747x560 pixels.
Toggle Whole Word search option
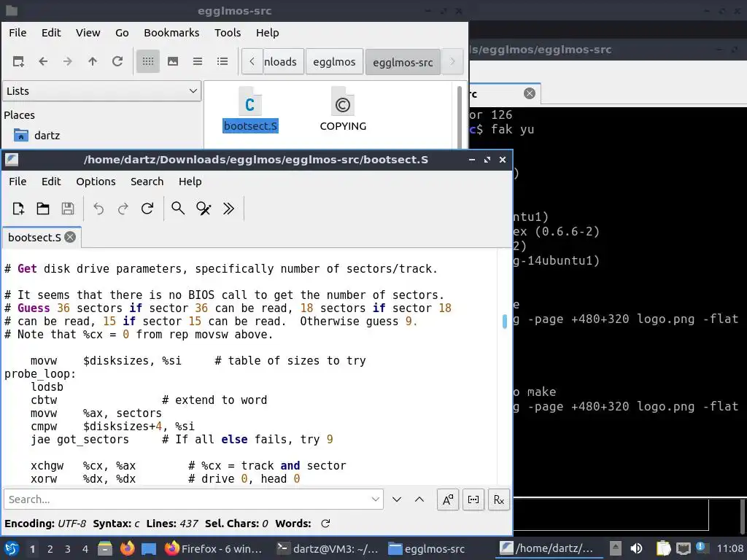point(473,499)
